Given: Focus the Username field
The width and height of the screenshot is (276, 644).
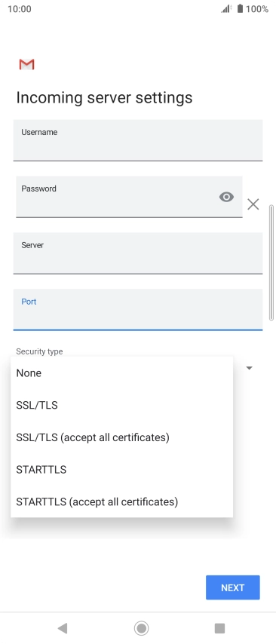Looking at the screenshot, I should [137, 140].
